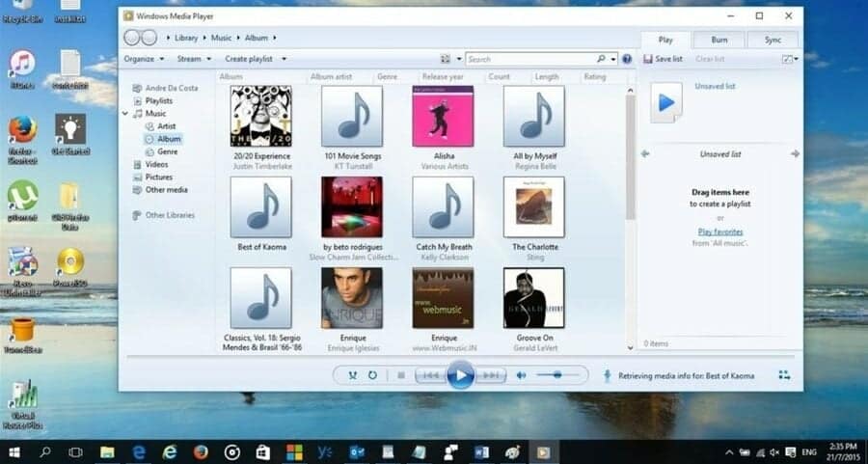Open Task View on the taskbar
This screenshot has height=464, width=868.
click(75, 452)
